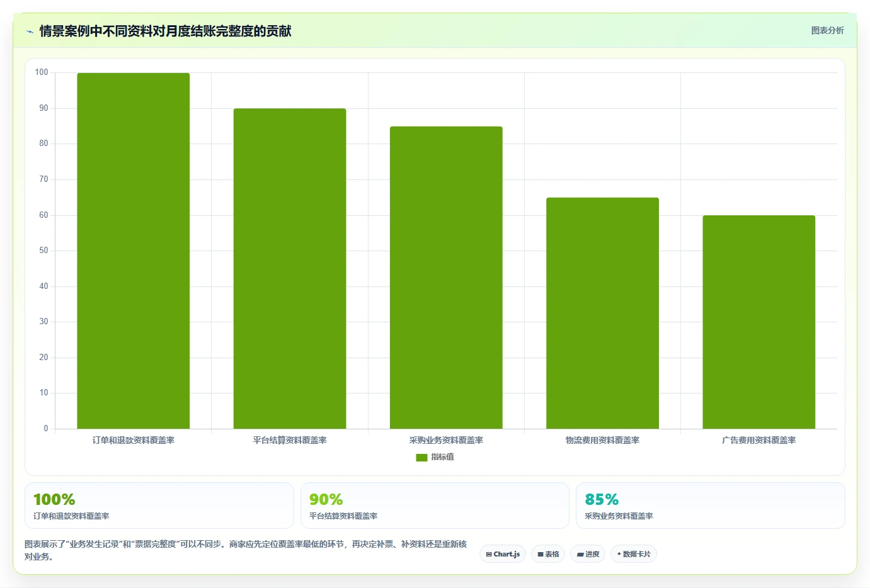The height and width of the screenshot is (588, 870).
Task: Open the 100% data card
Action: (x=159, y=506)
